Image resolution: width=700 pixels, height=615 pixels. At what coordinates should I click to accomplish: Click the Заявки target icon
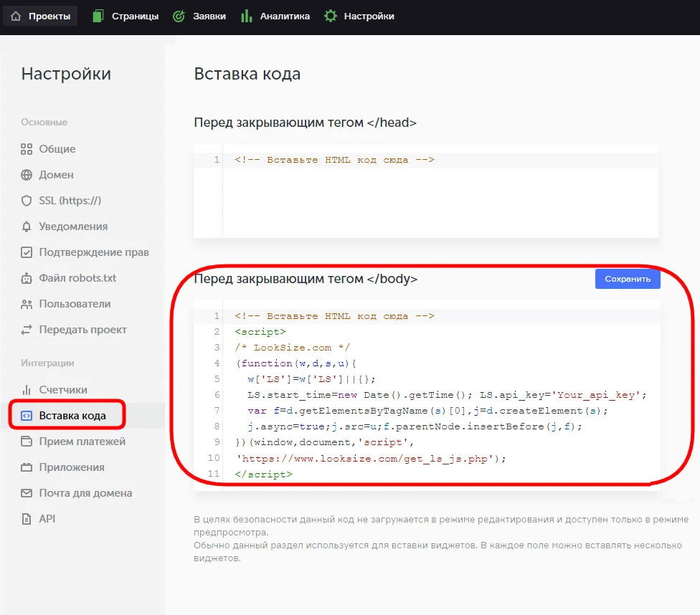click(179, 16)
